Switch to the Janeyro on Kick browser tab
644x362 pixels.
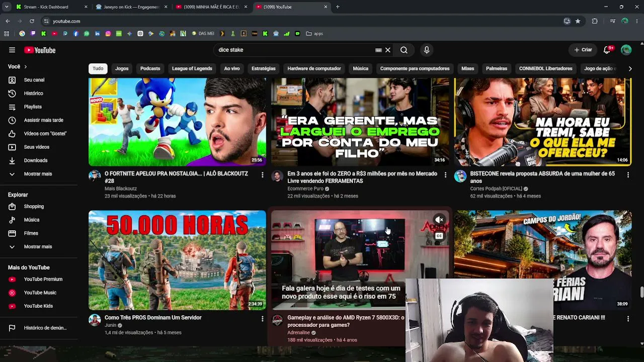tap(130, 7)
